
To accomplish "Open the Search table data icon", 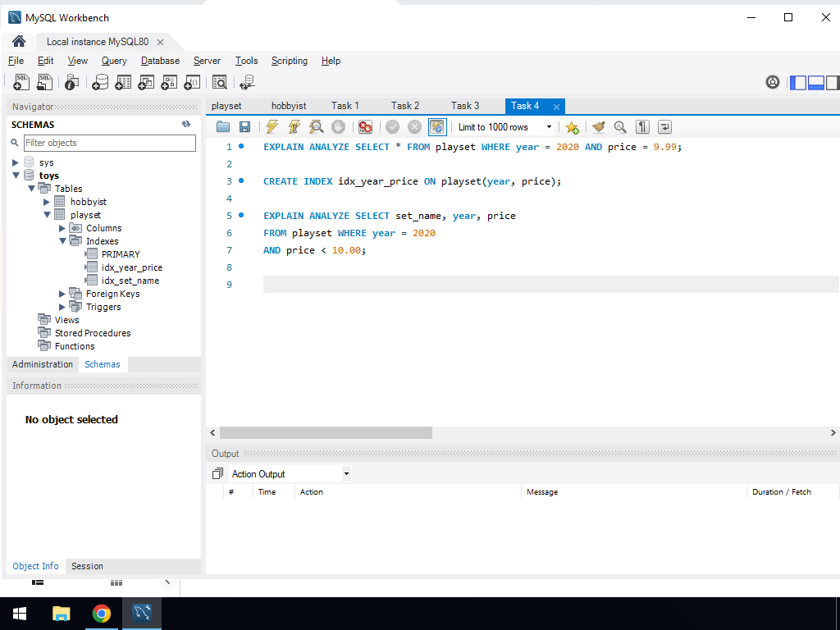I will (219, 82).
